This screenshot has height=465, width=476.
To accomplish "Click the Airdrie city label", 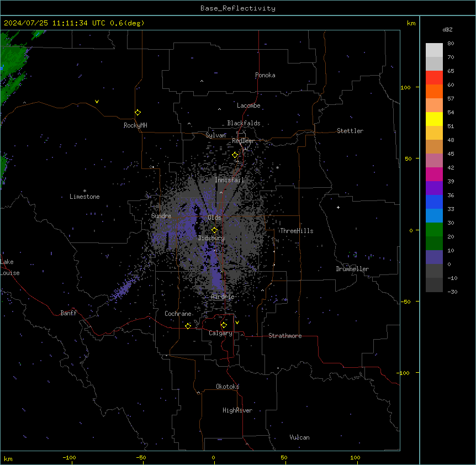I will tap(223, 297).
